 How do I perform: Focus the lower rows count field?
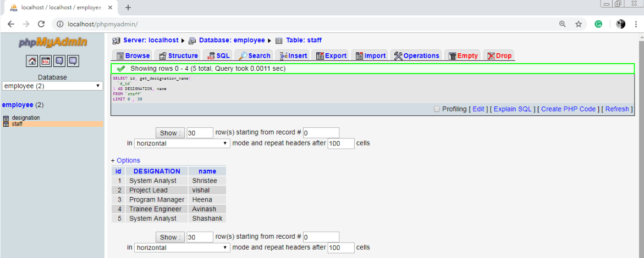tap(200, 237)
